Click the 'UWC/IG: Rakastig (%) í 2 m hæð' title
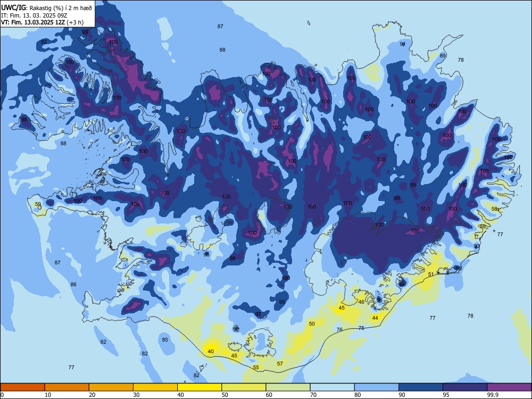 (x=46, y=8)
